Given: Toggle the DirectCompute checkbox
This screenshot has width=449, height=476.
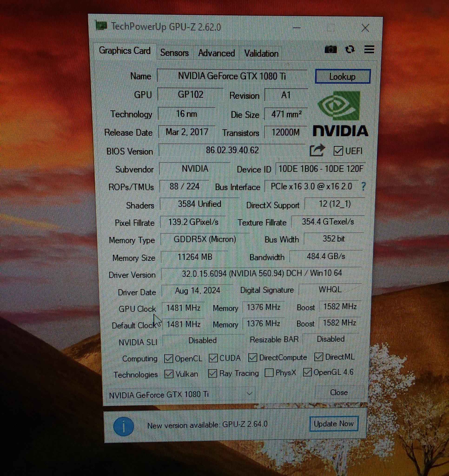Looking at the screenshot, I should pos(253,357).
